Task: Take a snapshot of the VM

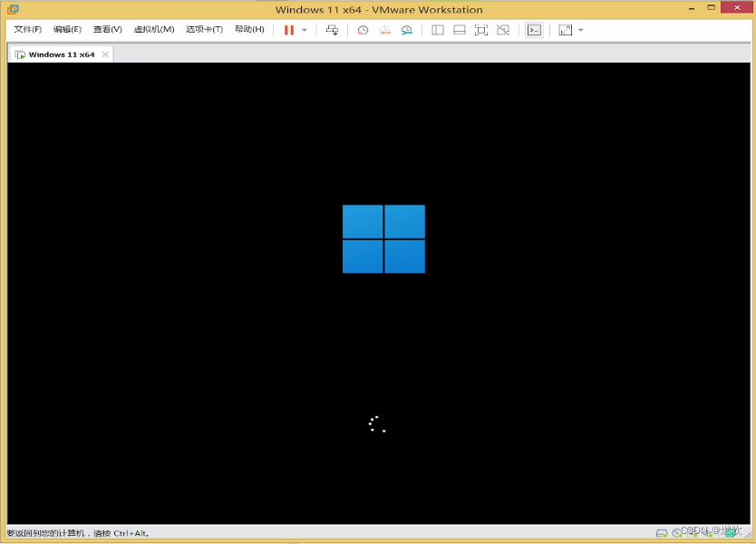Action: [x=363, y=30]
